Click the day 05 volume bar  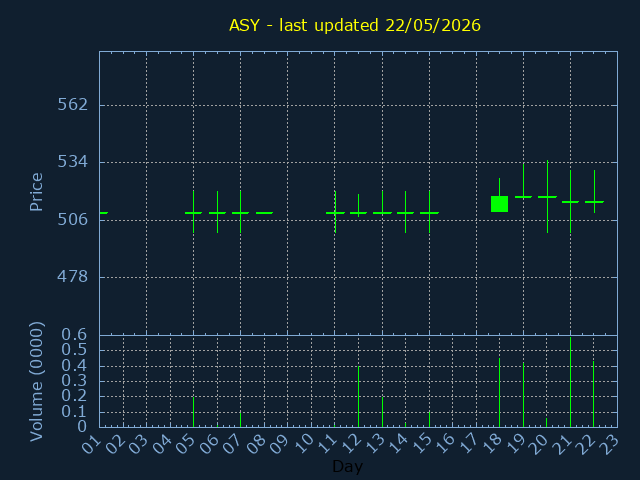193,412
